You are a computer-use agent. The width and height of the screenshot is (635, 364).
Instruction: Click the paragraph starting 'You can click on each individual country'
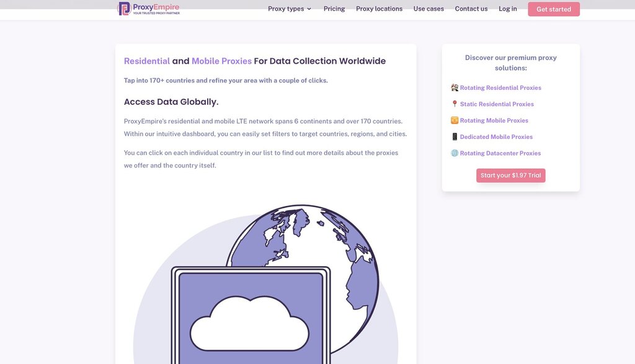[x=261, y=159]
